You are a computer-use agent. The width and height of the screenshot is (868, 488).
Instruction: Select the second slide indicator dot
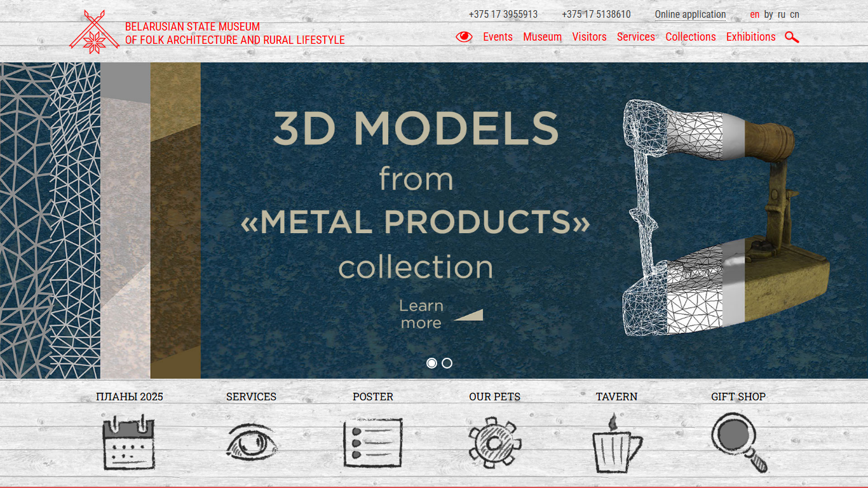click(x=447, y=363)
